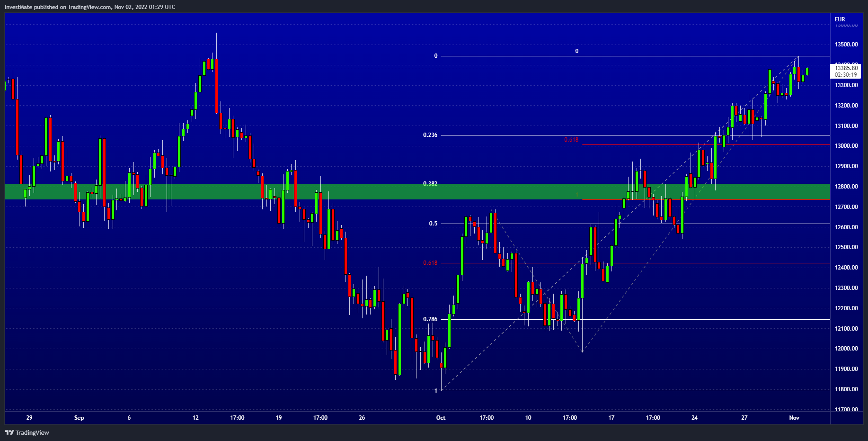Select the Fibonacci 1 label at the bottom line
The height and width of the screenshot is (441, 868).
tap(436, 391)
